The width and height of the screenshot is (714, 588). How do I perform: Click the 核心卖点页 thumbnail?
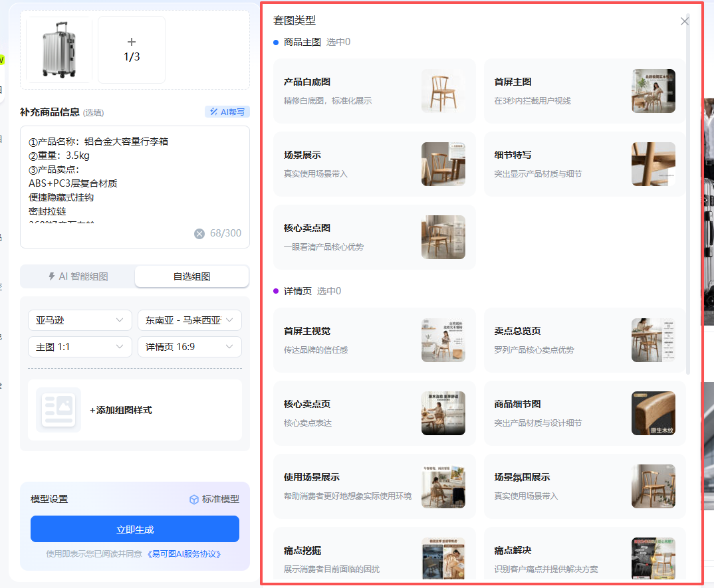(x=443, y=413)
